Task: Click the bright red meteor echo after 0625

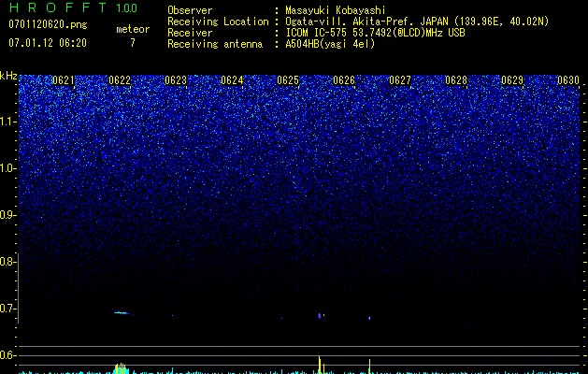Action: point(320,316)
